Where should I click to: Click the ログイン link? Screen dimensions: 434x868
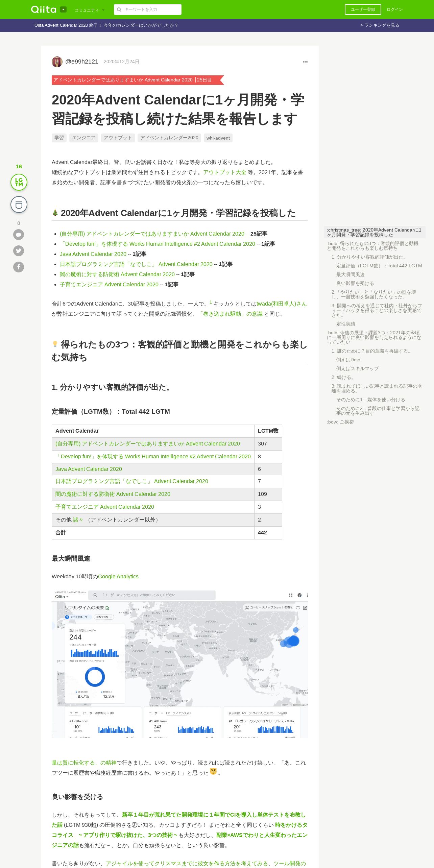coord(395,9)
